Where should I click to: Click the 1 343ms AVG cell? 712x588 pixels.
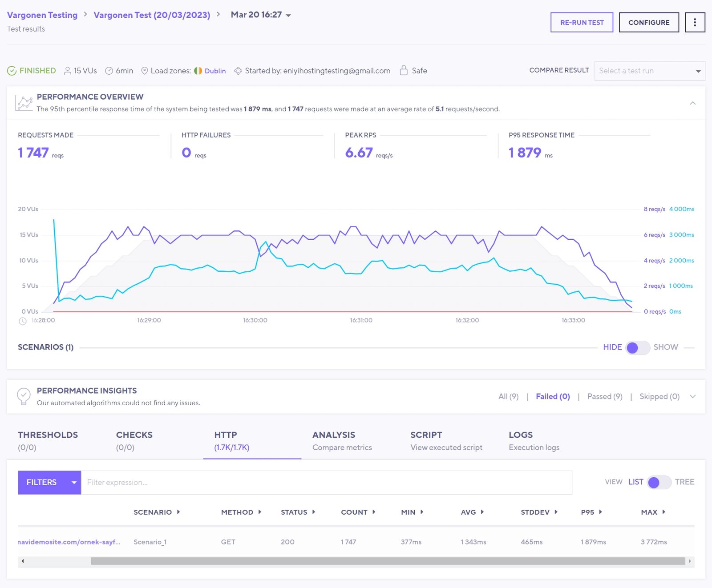(473, 542)
